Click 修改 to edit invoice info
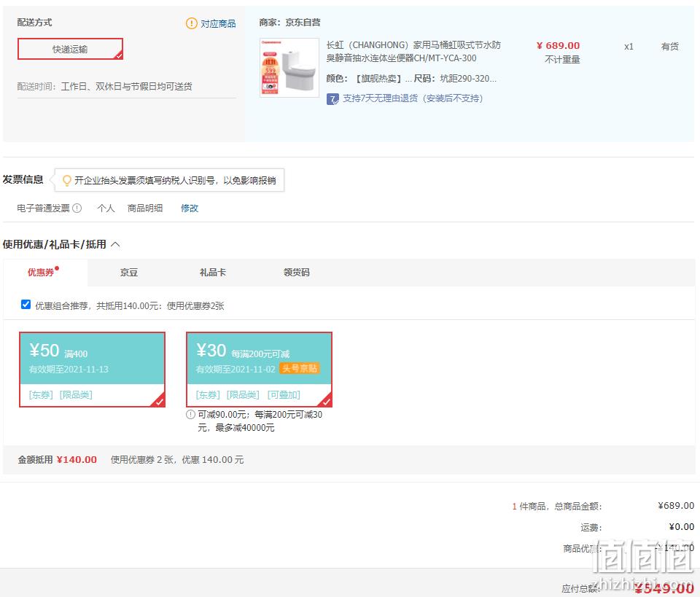 pos(190,208)
